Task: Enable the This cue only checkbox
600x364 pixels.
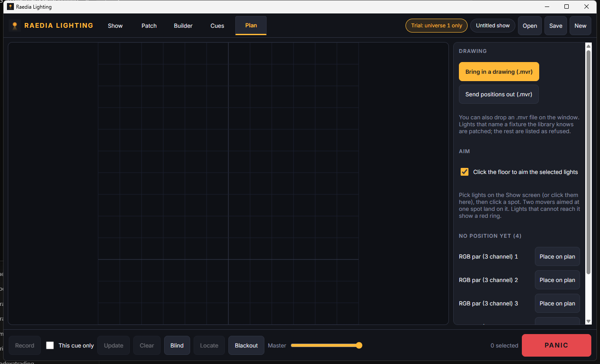Action: coord(50,345)
